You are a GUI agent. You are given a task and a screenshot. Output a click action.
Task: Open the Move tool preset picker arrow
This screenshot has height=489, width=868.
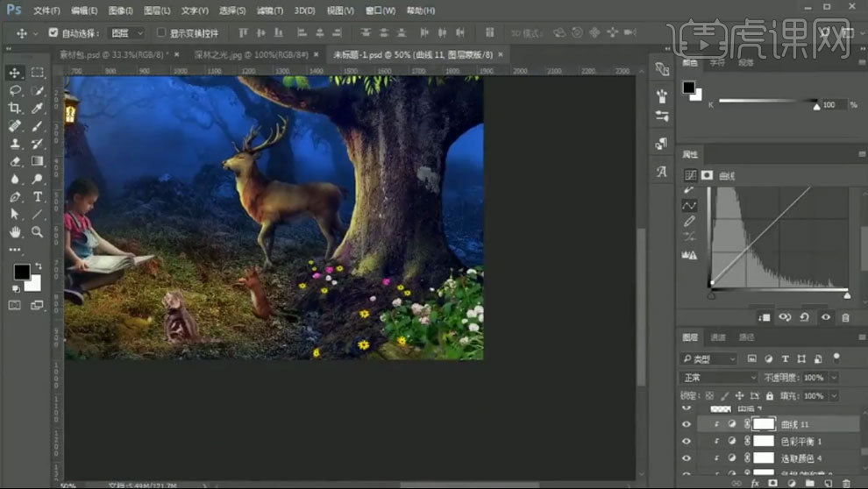(x=35, y=33)
